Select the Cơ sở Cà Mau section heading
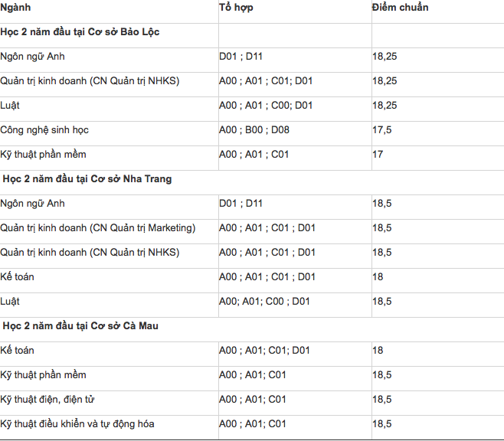The height and width of the screenshot is (441, 504). point(80,326)
